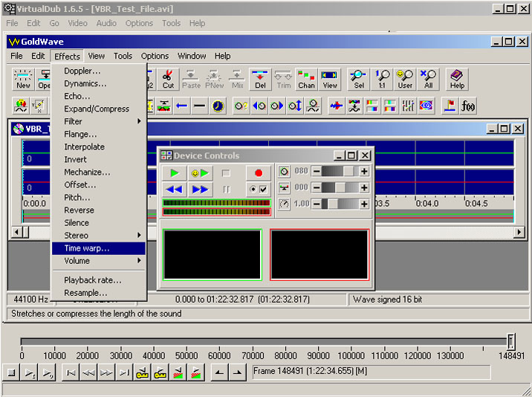Toggle the radio and checkmark properties button
Screen dimensions: 532x397
coord(259,189)
